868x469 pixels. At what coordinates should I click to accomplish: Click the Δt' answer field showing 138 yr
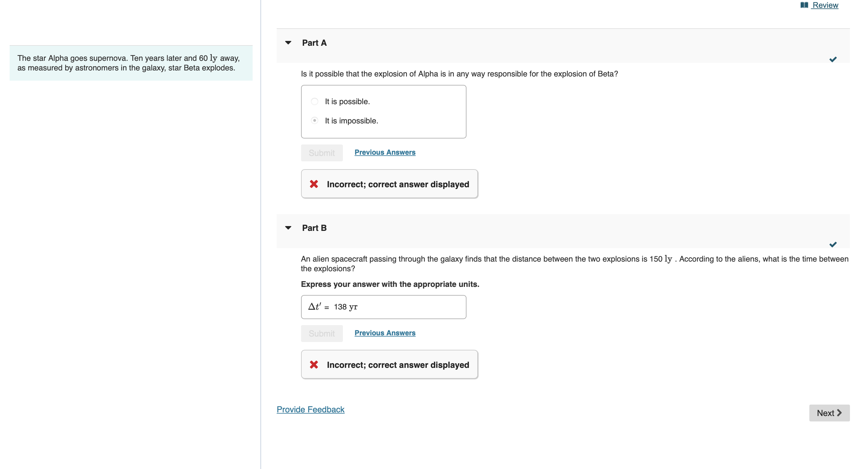(x=383, y=307)
